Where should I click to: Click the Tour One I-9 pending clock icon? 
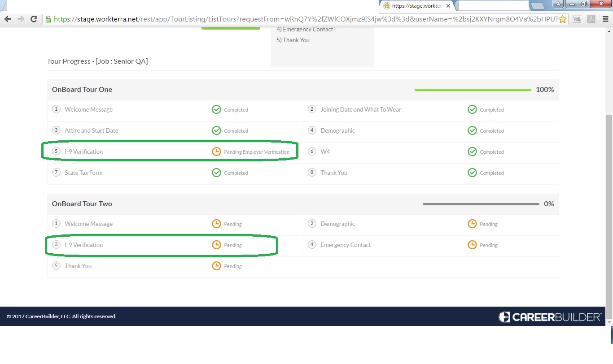coord(216,152)
